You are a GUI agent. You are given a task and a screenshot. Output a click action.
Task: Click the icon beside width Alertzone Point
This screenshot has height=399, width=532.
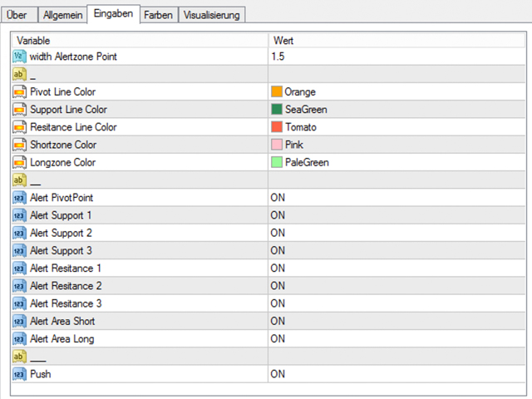point(20,56)
